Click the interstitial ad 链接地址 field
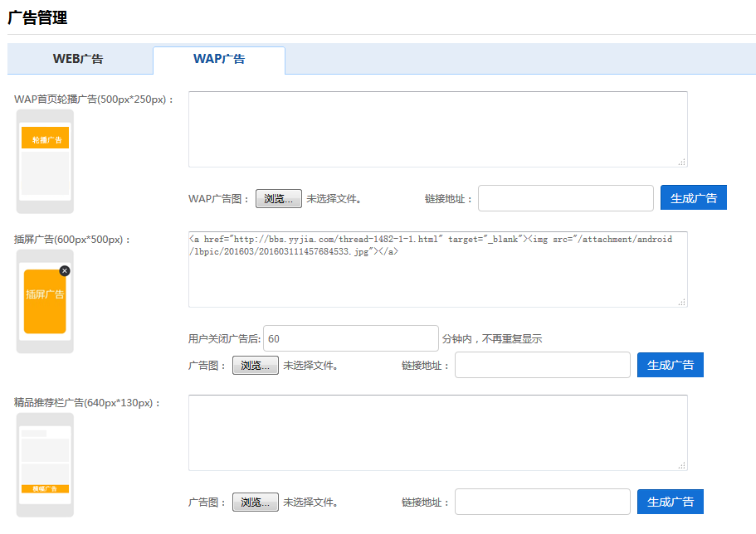This screenshot has width=756, height=534. [542, 366]
